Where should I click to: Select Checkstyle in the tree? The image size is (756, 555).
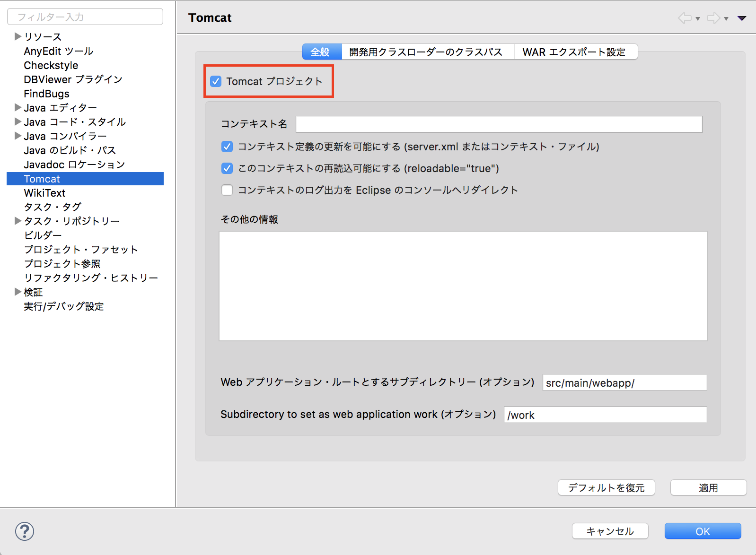tap(51, 65)
